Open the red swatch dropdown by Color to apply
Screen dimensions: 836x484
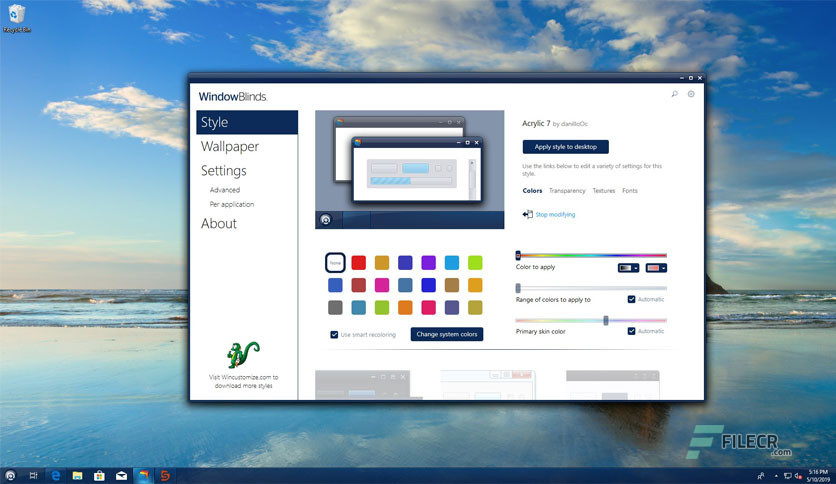pyautogui.click(x=656, y=268)
